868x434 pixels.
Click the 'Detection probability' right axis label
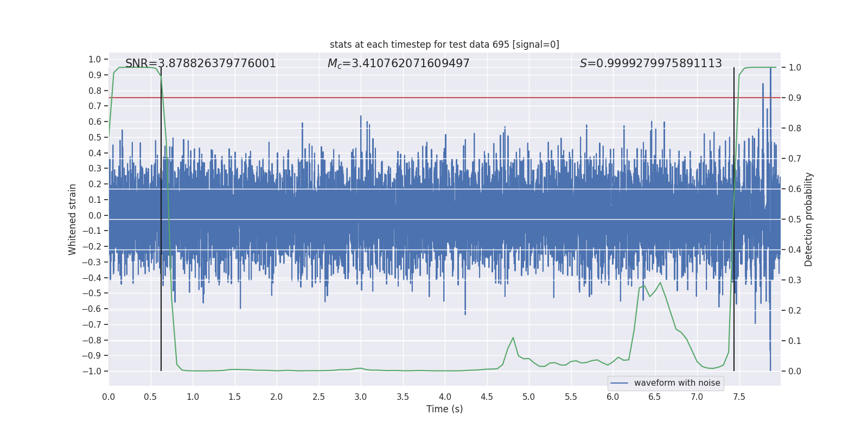(809, 219)
